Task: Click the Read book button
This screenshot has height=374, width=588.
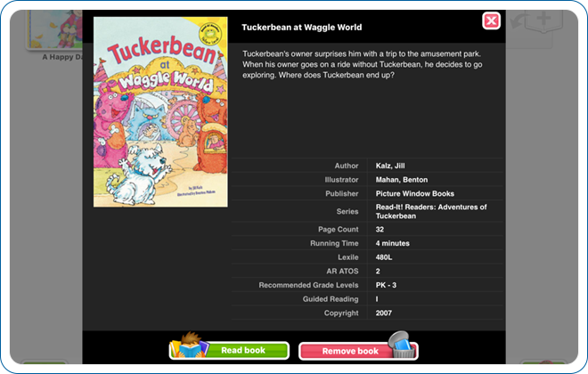Action: (x=229, y=350)
